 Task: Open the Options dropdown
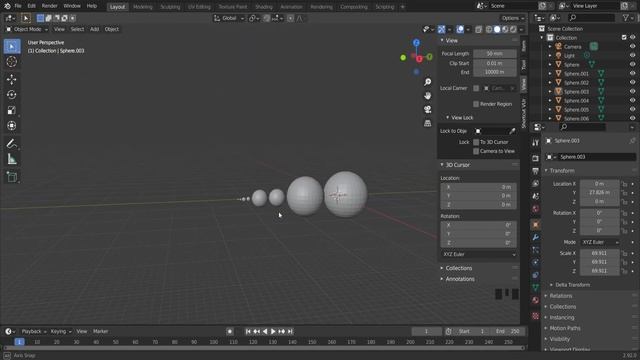pos(513,18)
